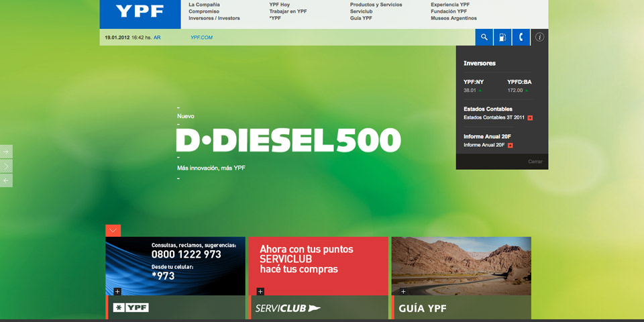Click the D·DIESEL500 banner headline

point(288,140)
